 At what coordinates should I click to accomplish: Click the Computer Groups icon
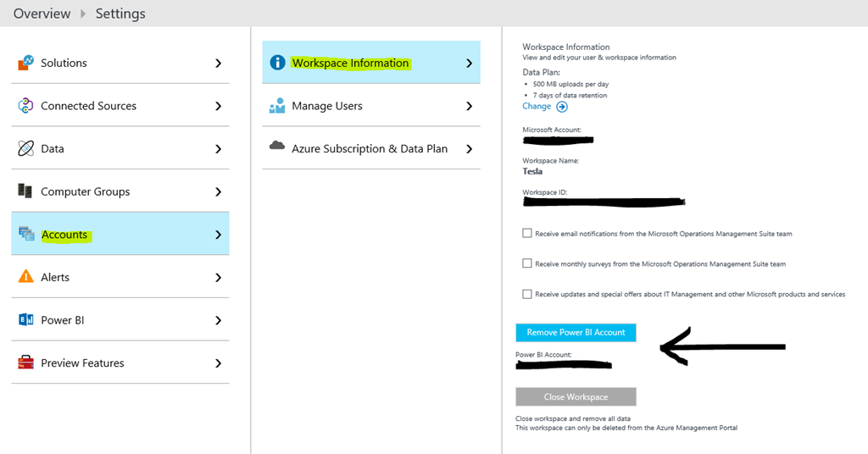click(25, 191)
